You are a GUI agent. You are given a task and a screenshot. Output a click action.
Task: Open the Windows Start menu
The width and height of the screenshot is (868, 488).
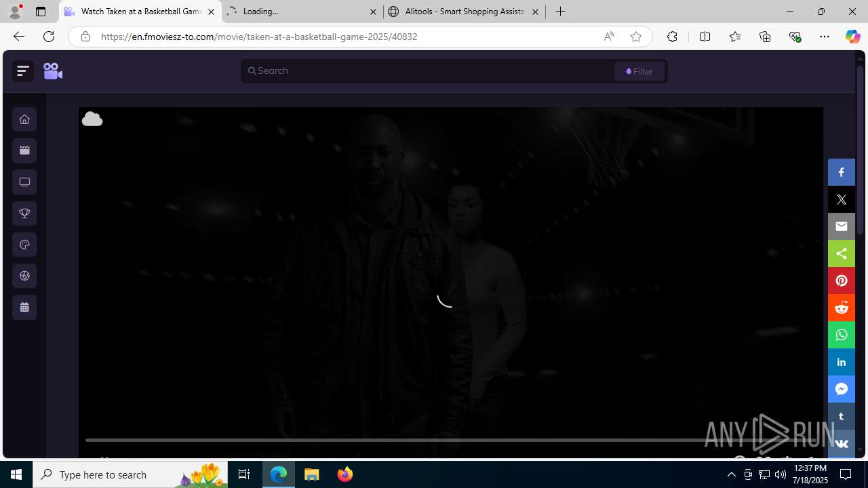pyautogui.click(x=16, y=474)
